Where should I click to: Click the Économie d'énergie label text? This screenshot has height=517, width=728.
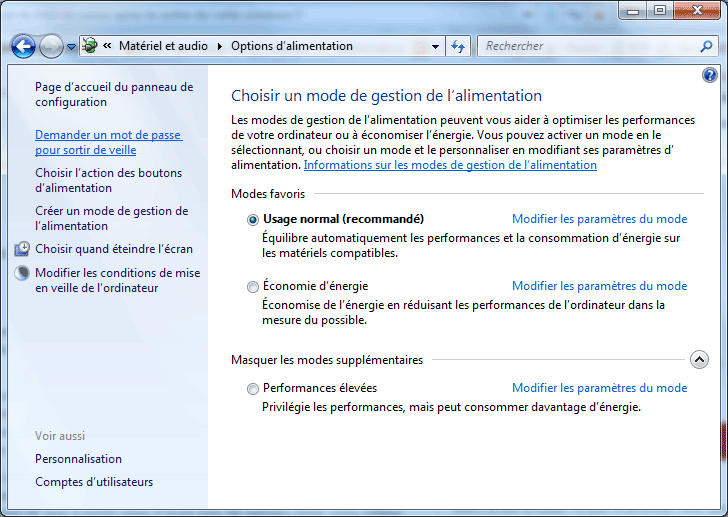click(x=316, y=285)
